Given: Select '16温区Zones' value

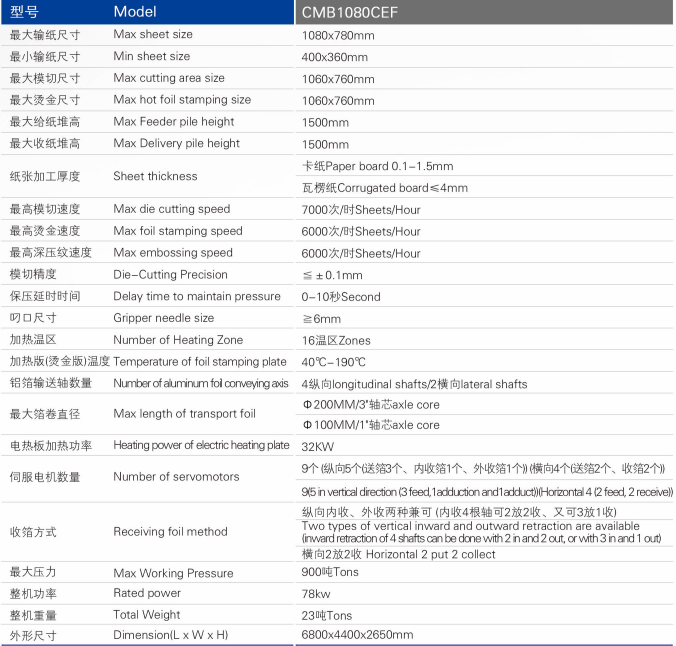Looking at the screenshot, I should (336, 341).
